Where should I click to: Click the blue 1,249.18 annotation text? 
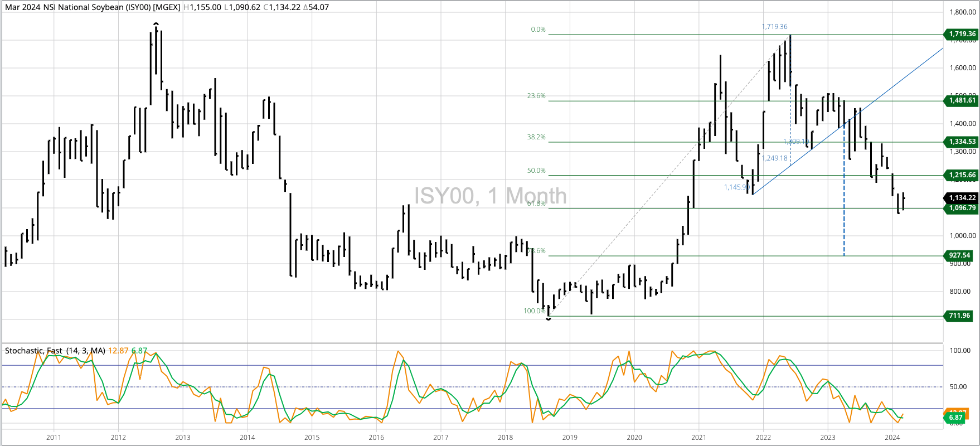[775, 158]
